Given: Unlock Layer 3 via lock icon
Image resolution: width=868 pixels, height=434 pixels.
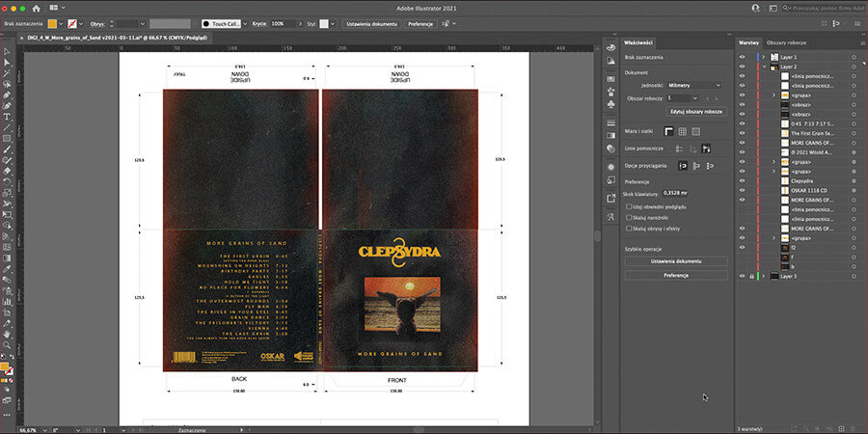Looking at the screenshot, I should (x=750, y=276).
